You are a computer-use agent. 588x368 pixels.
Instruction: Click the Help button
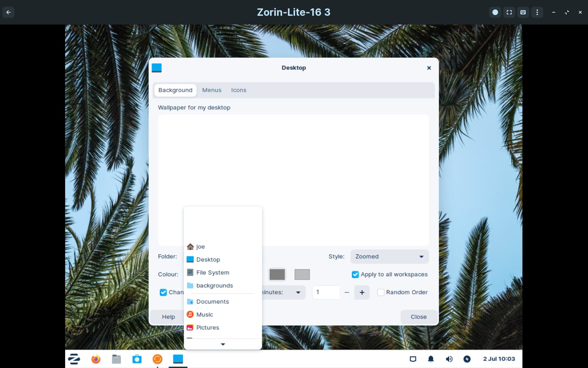pyautogui.click(x=168, y=317)
